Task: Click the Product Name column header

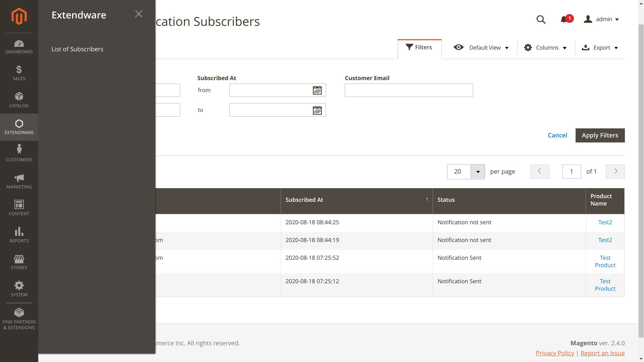Action: point(605,201)
